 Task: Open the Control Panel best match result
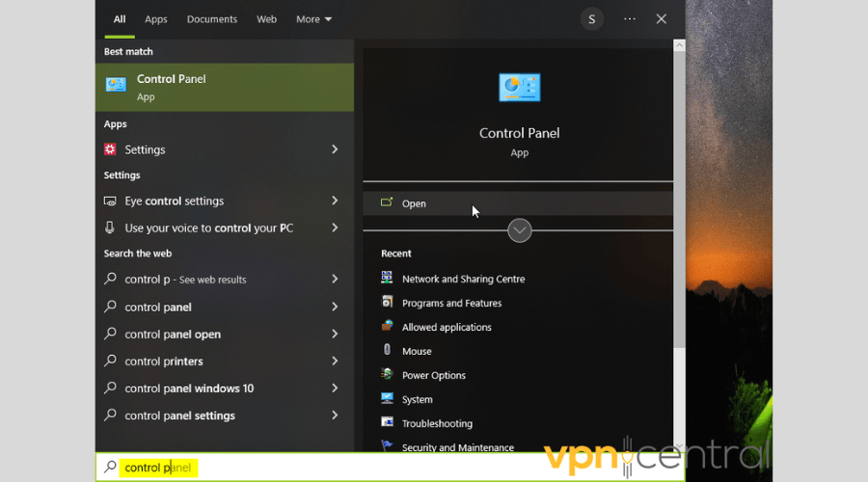pyautogui.click(x=224, y=88)
